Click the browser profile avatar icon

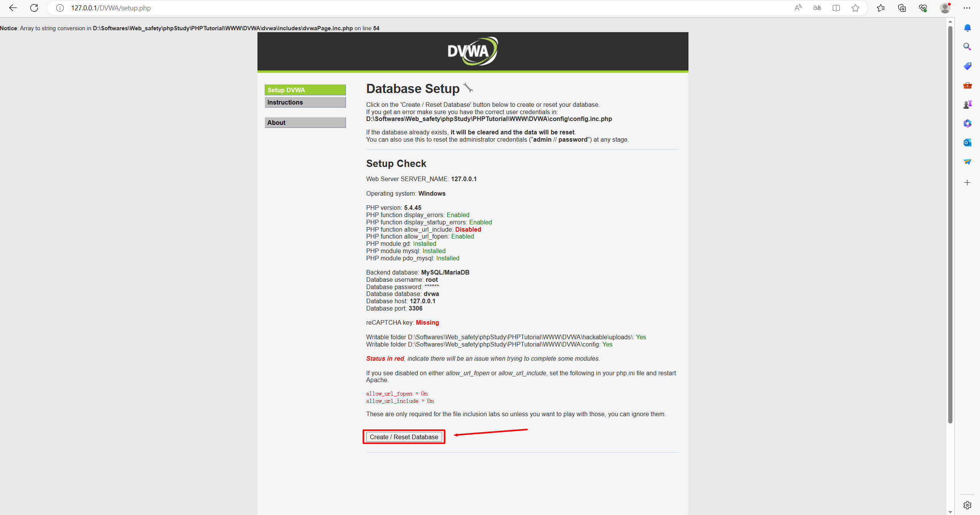[944, 8]
